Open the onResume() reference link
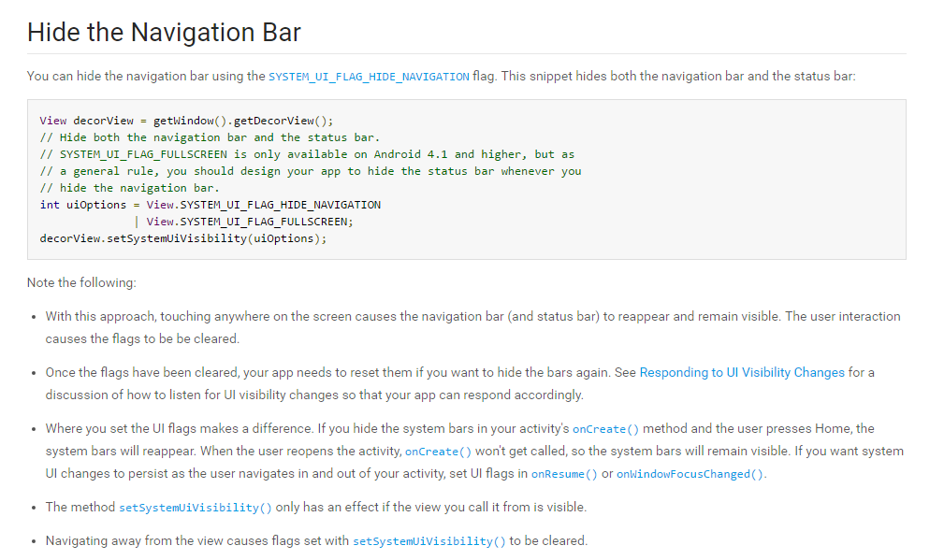 coord(564,474)
